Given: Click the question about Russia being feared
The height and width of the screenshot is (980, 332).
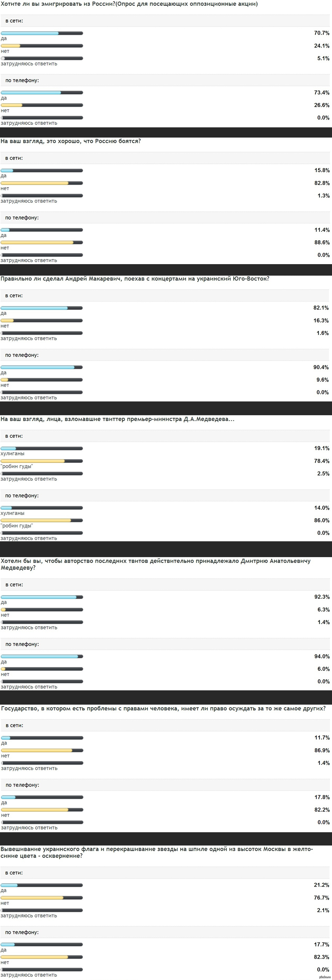Looking at the screenshot, I should tap(71, 141).
